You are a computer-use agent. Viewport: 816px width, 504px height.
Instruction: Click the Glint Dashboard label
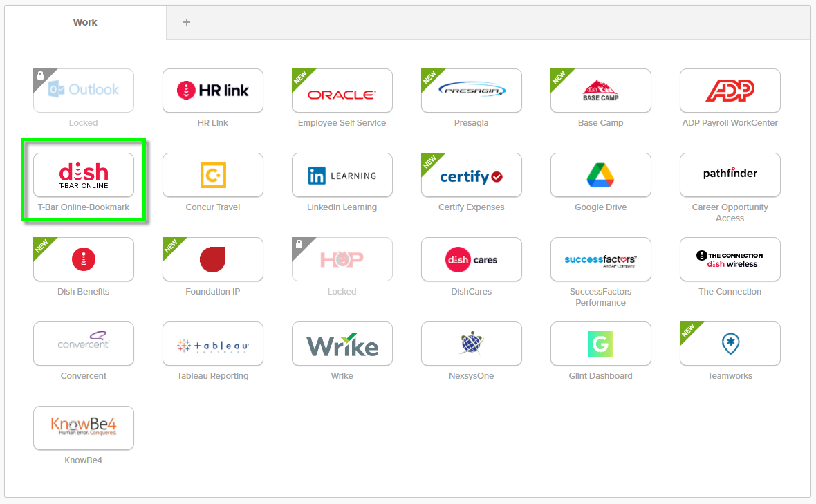tap(600, 375)
